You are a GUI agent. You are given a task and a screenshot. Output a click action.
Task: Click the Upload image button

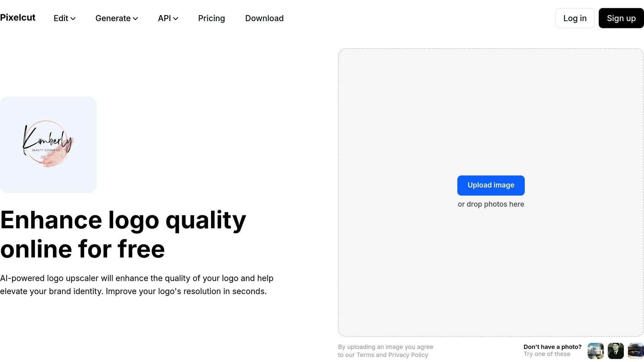tap(491, 185)
